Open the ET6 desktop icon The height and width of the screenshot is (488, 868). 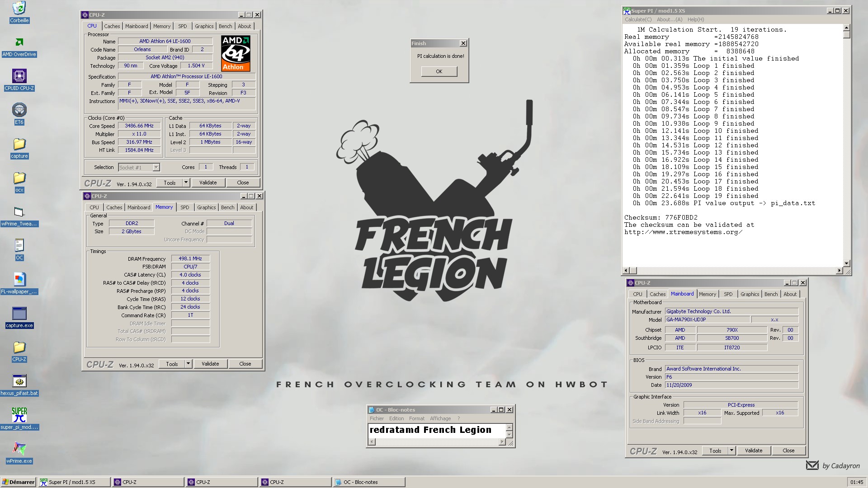pyautogui.click(x=19, y=110)
